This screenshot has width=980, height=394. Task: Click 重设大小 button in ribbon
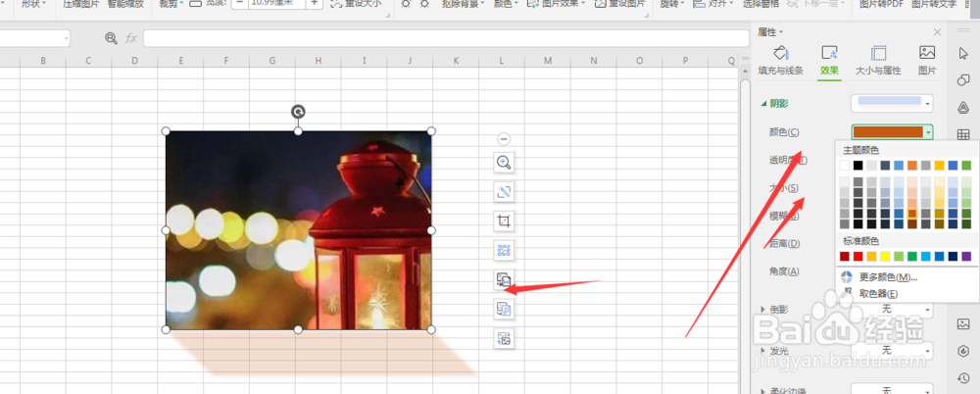(356, 4)
